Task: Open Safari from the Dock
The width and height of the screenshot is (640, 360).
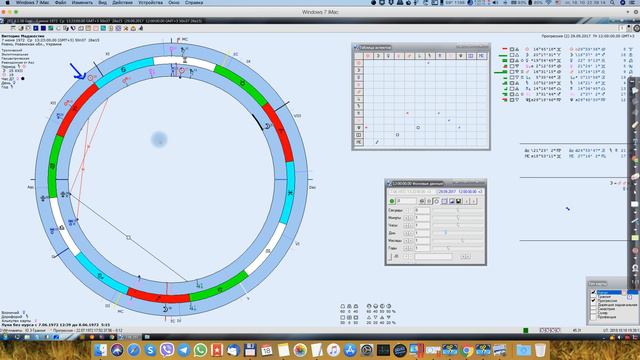Action: point(133,350)
